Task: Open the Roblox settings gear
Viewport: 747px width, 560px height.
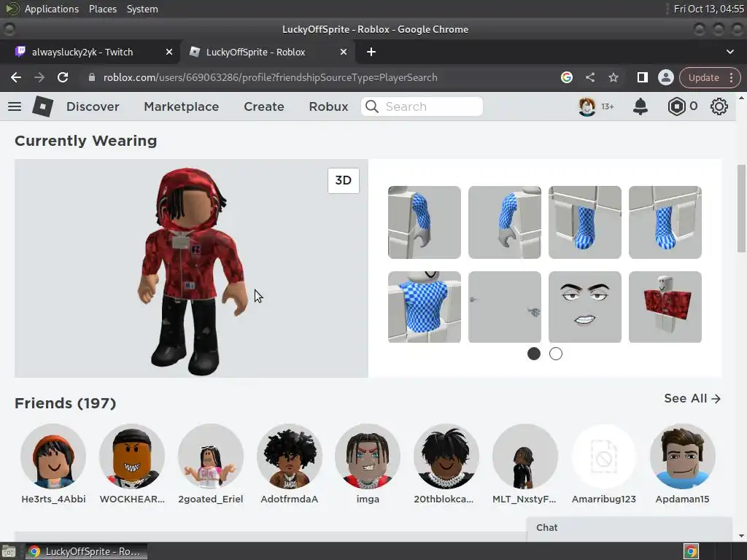Action: [719, 106]
